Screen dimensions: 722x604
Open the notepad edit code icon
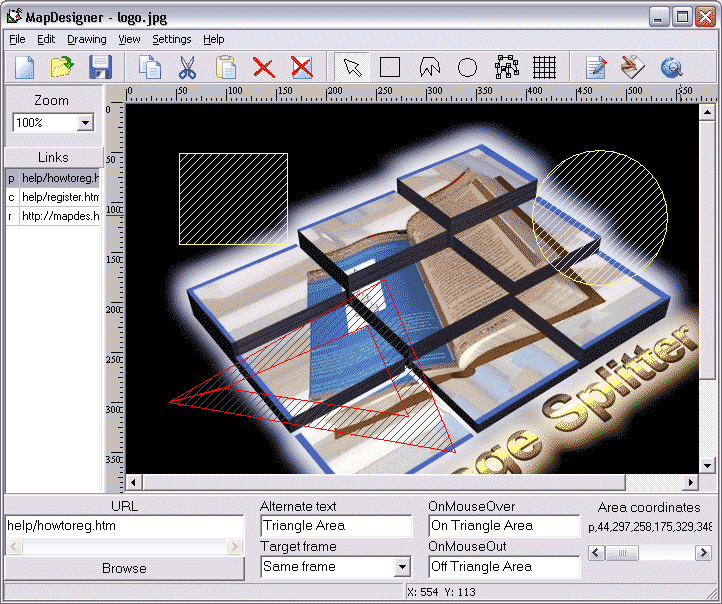coord(596,67)
